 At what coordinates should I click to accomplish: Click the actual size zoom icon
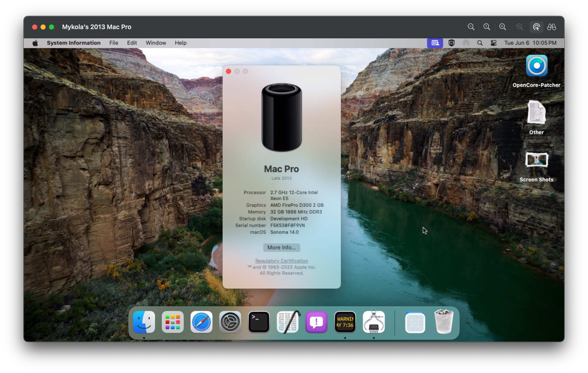pyautogui.click(x=486, y=27)
